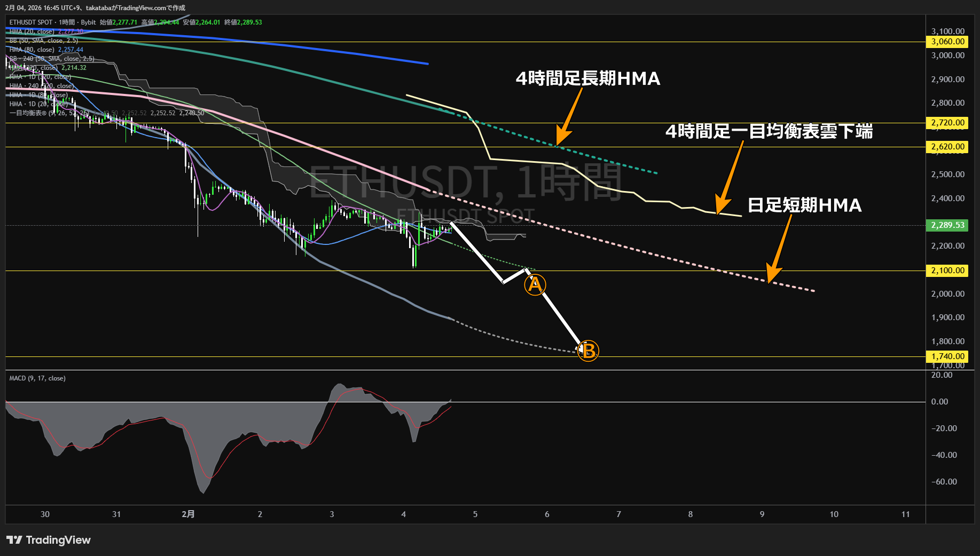The height and width of the screenshot is (556, 980).
Task: Select the 4時間足長期HMA text annotation
Action: [x=588, y=78]
